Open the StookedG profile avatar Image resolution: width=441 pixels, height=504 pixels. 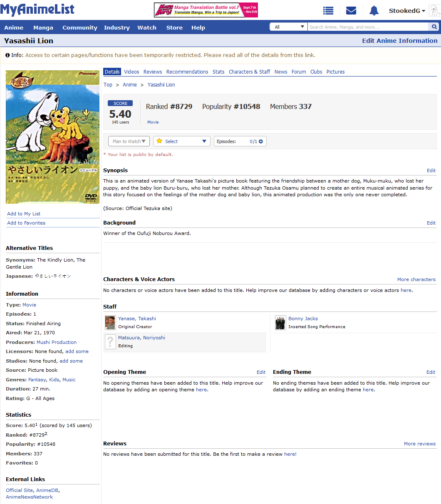point(435,11)
